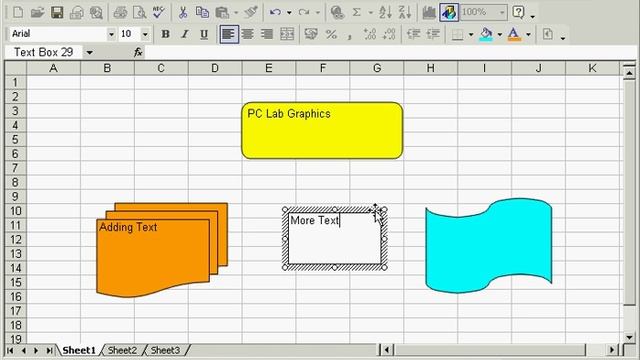Run the ABC spelling check
The image size is (640, 360).
coord(158,13)
